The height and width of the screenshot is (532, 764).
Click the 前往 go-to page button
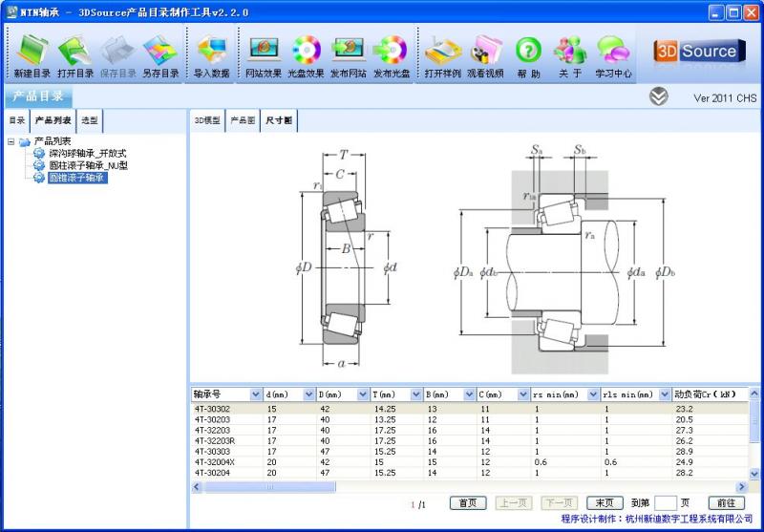[x=726, y=503]
